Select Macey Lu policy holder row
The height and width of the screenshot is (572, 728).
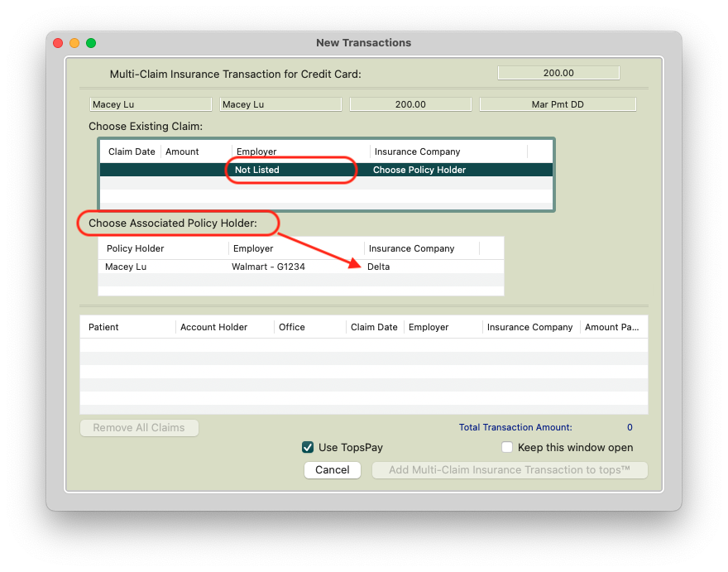[x=301, y=267]
